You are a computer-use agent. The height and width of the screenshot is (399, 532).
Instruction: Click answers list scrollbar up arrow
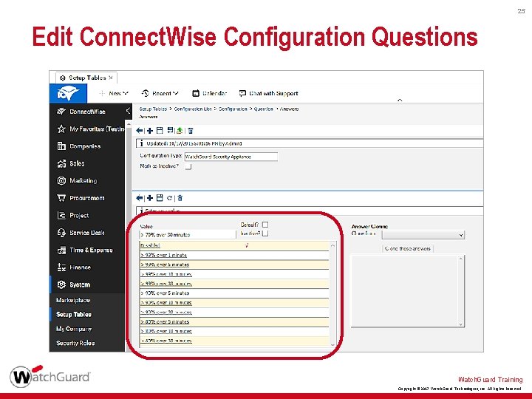click(x=332, y=245)
